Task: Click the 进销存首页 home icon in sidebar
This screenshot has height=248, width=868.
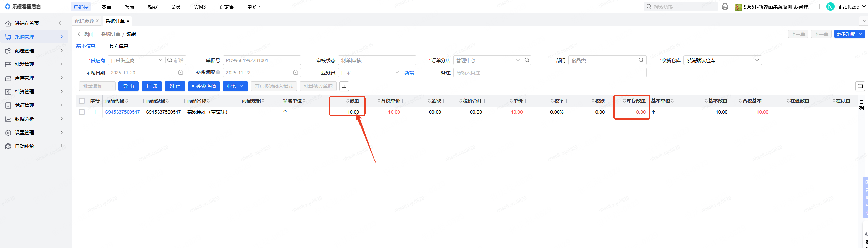Action: pyautogui.click(x=8, y=23)
